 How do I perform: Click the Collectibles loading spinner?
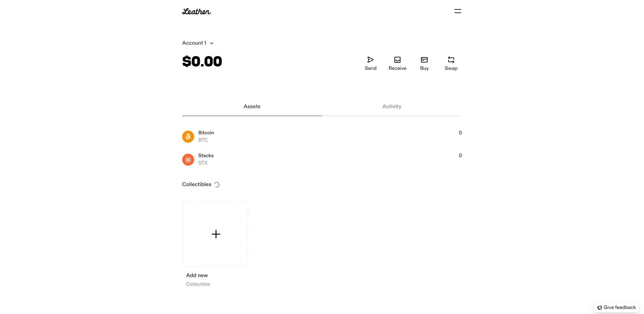coord(217,184)
